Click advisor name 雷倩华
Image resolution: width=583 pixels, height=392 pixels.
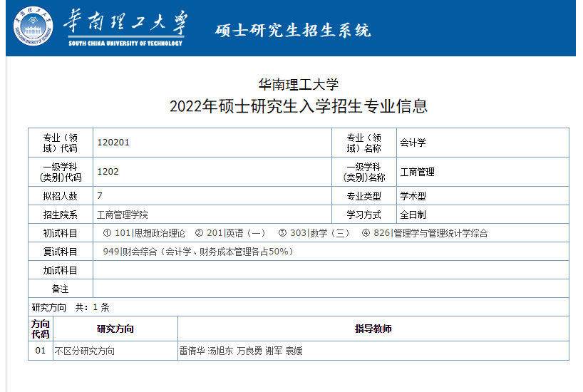click(192, 351)
